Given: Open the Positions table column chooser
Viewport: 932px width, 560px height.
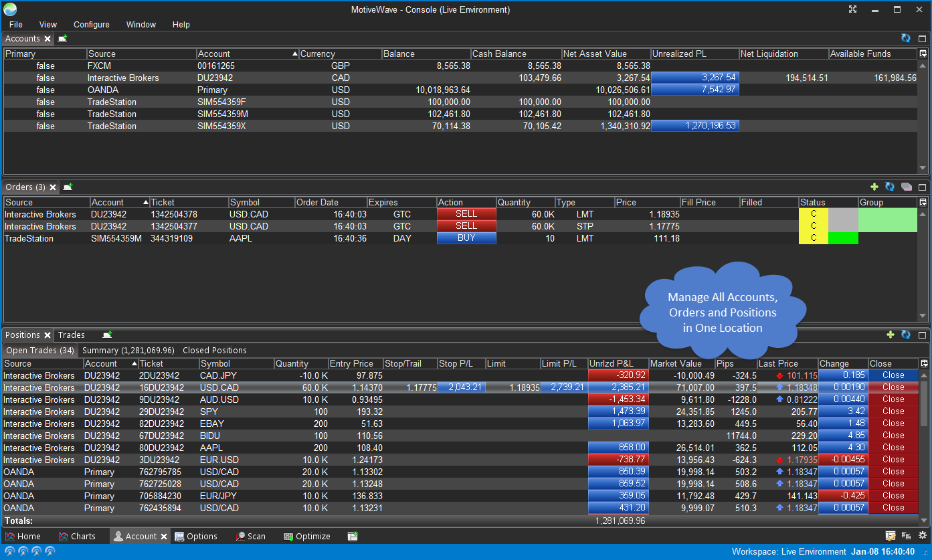Looking at the screenshot, I should pyautogui.click(x=924, y=363).
